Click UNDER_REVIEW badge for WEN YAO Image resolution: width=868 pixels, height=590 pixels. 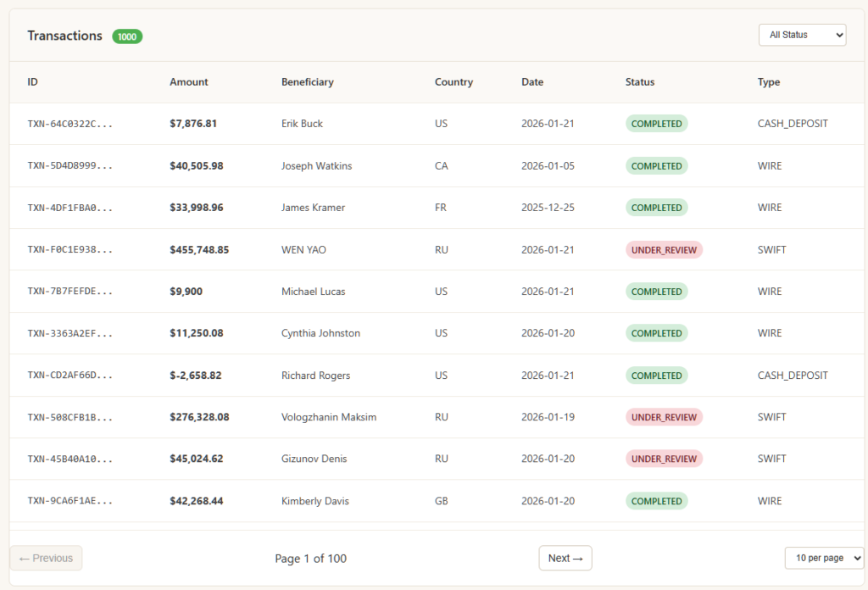pos(664,250)
